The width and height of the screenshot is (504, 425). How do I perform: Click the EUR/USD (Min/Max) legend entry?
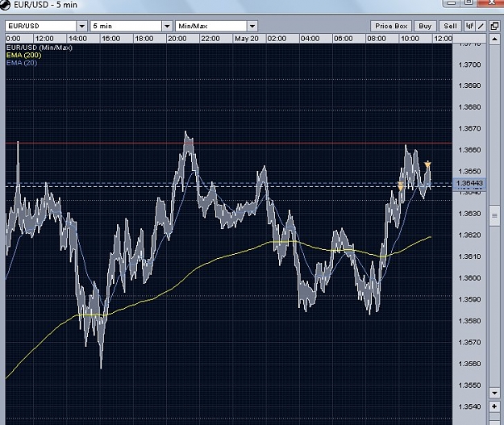pos(40,48)
